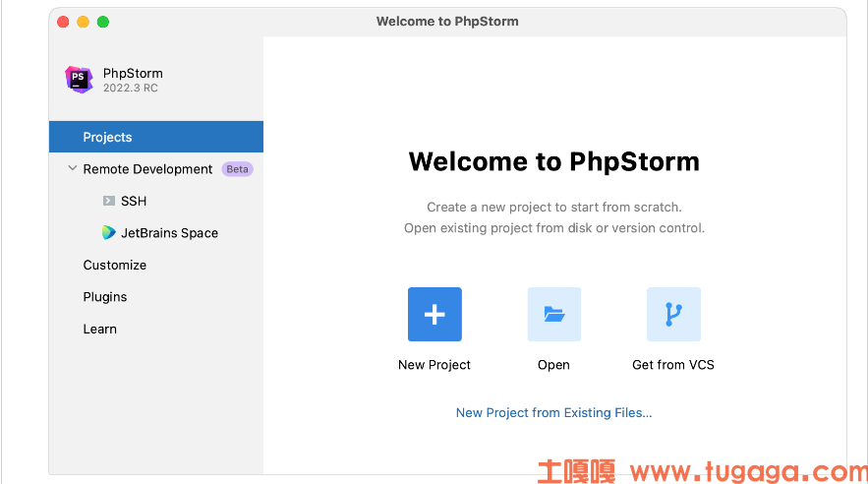Click the Open label text
868x484 pixels.
pos(553,365)
